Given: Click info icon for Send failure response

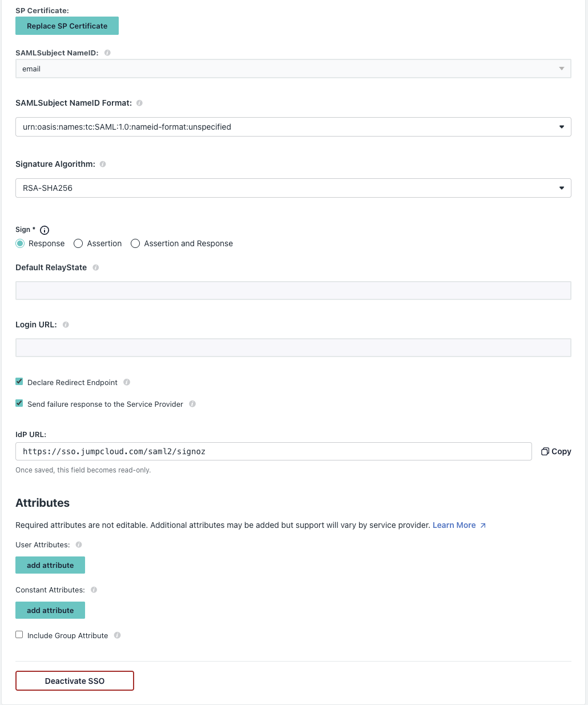Looking at the screenshot, I should tap(192, 404).
